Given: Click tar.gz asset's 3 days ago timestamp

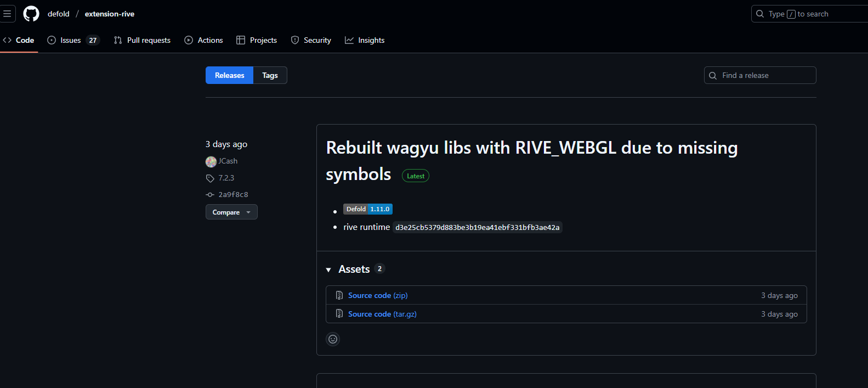Looking at the screenshot, I should pos(779,314).
